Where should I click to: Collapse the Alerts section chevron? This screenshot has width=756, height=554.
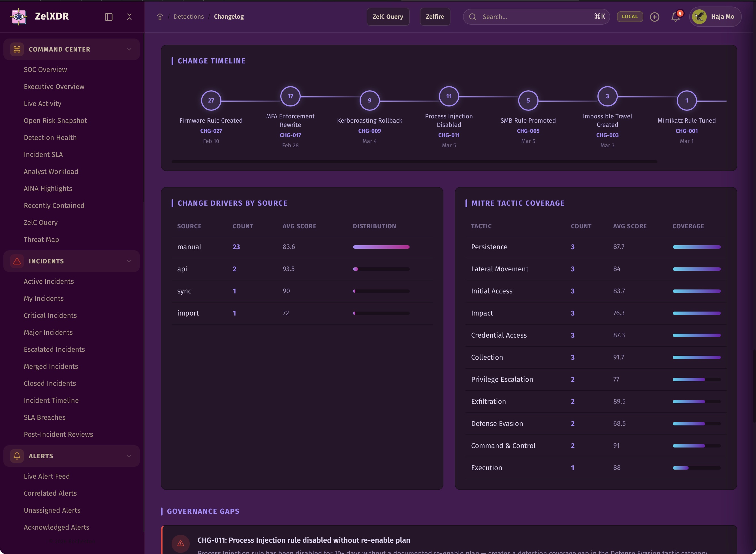click(129, 456)
